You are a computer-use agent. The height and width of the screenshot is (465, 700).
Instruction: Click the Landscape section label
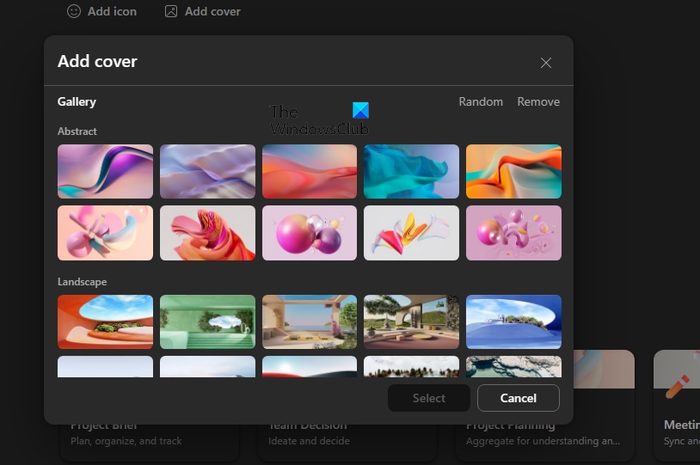pyautogui.click(x=82, y=282)
